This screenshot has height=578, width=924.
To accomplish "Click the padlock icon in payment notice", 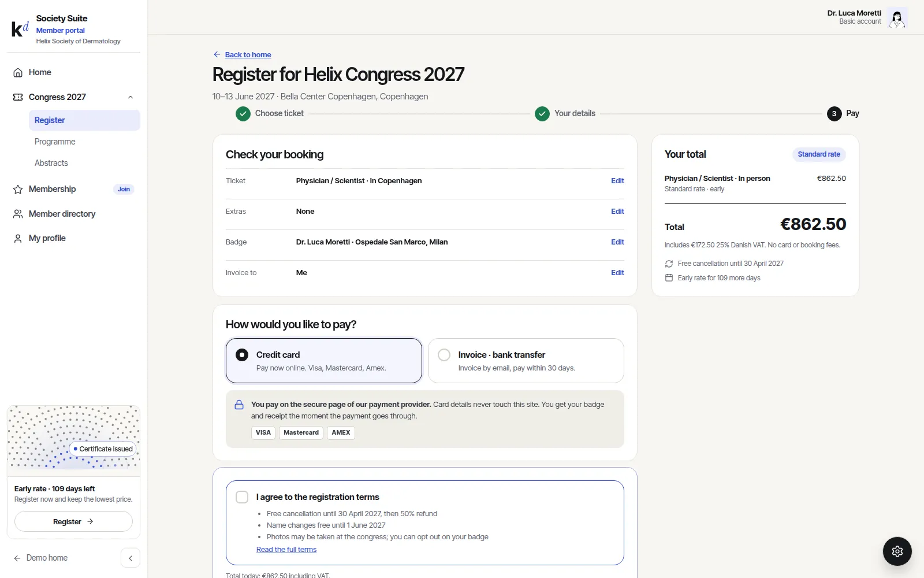I will click(239, 405).
